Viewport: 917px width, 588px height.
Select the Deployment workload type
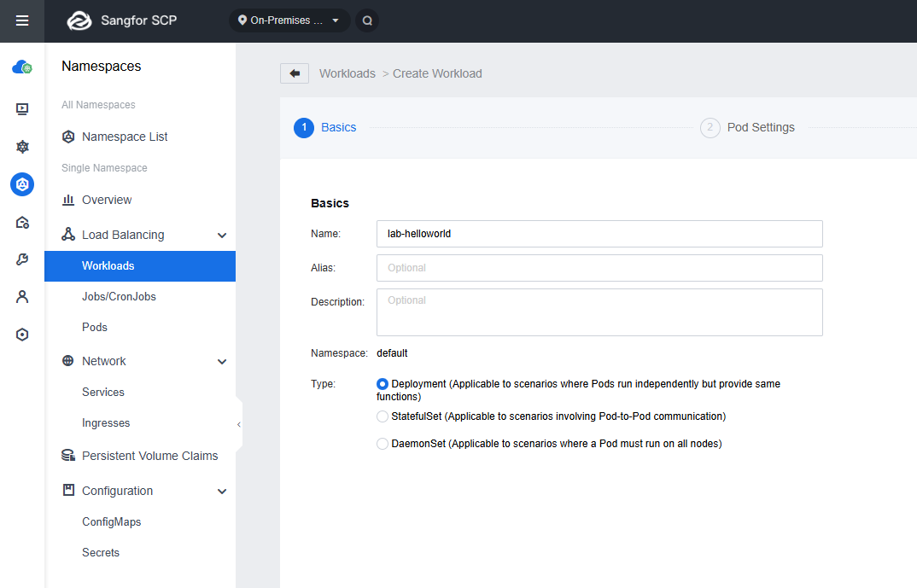pos(383,384)
